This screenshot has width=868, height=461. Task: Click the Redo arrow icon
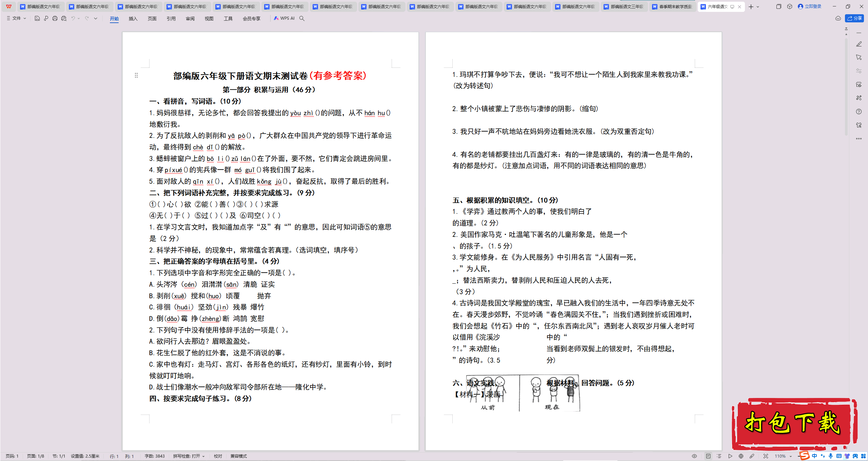tap(87, 18)
